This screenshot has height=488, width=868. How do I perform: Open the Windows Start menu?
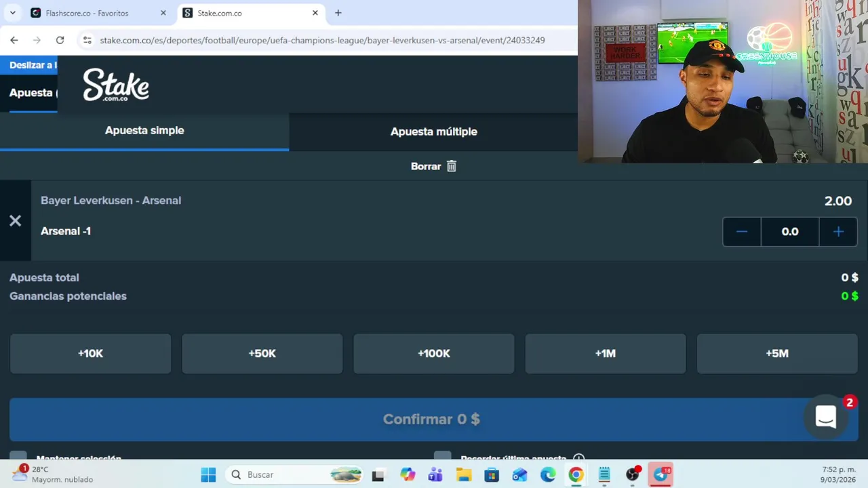click(208, 474)
